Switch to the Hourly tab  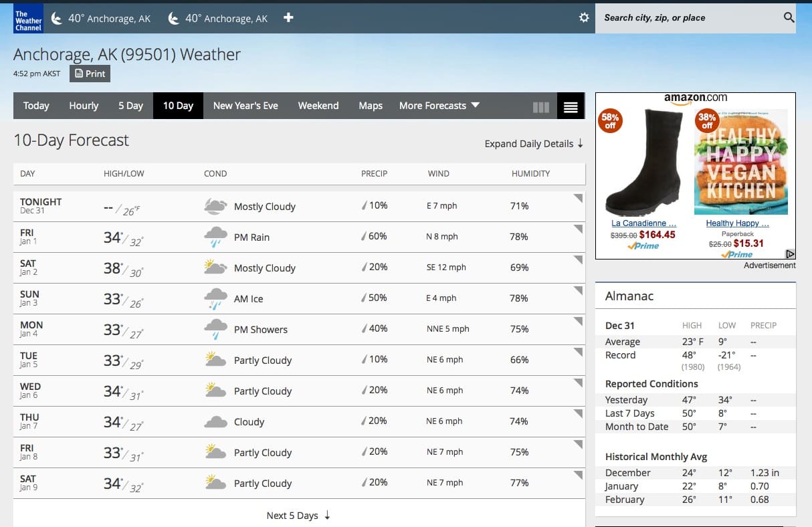click(x=84, y=106)
